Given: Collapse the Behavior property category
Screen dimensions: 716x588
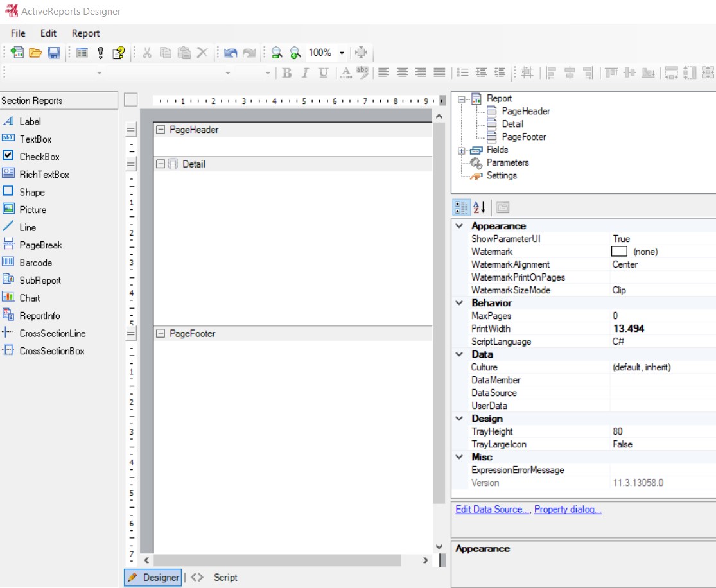Looking at the screenshot, I should pos(459,303).
